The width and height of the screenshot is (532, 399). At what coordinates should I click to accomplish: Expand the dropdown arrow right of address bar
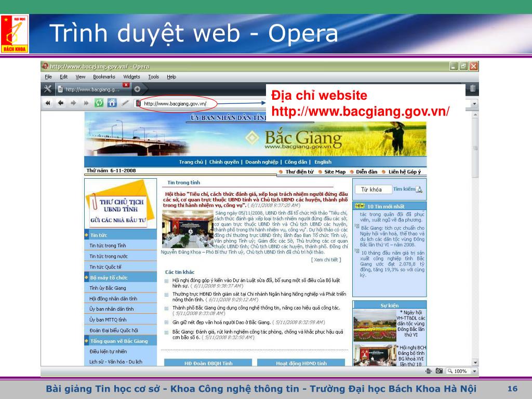[x=475, y=103]
